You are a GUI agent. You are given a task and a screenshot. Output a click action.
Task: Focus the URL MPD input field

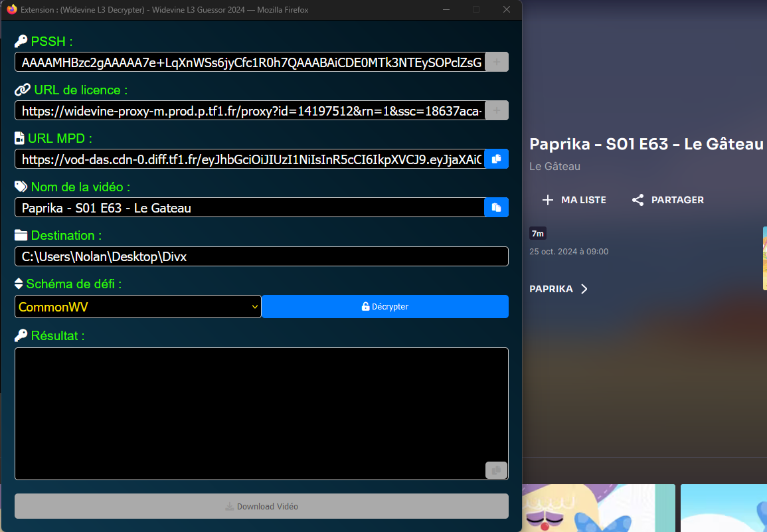[250, 159]
